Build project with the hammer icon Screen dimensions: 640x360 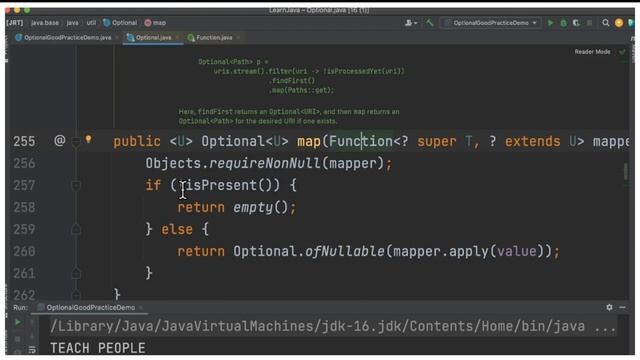[430, 23]
